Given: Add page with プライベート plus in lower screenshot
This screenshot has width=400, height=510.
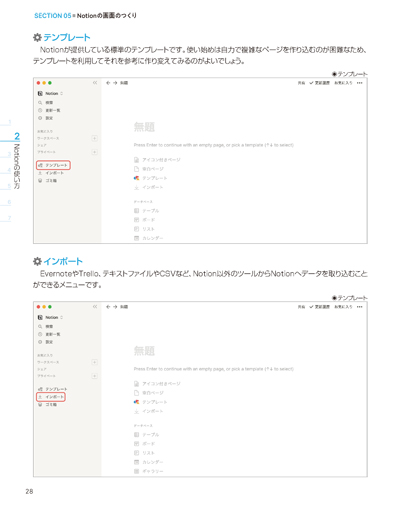Looking at the screenshot, I should click(95, 376).
